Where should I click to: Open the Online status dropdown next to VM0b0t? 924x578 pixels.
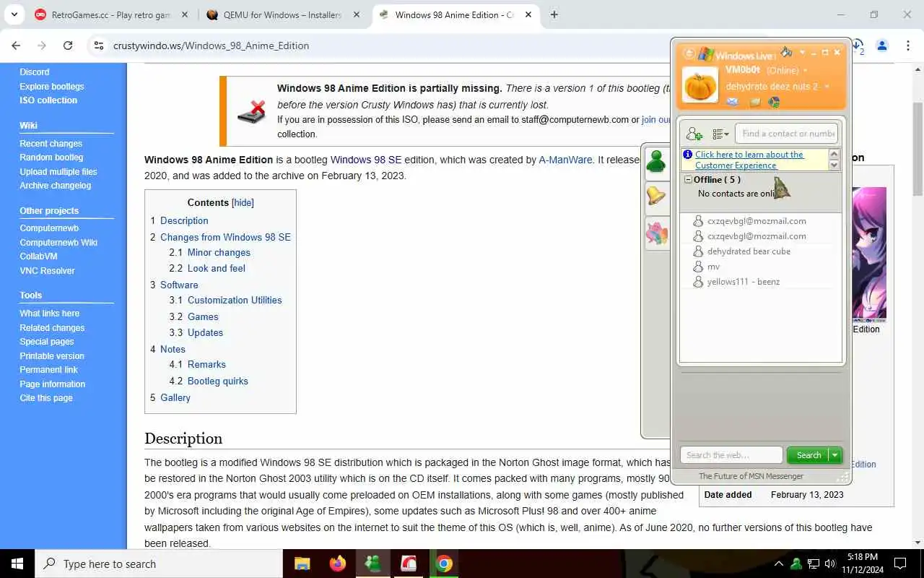805,71
